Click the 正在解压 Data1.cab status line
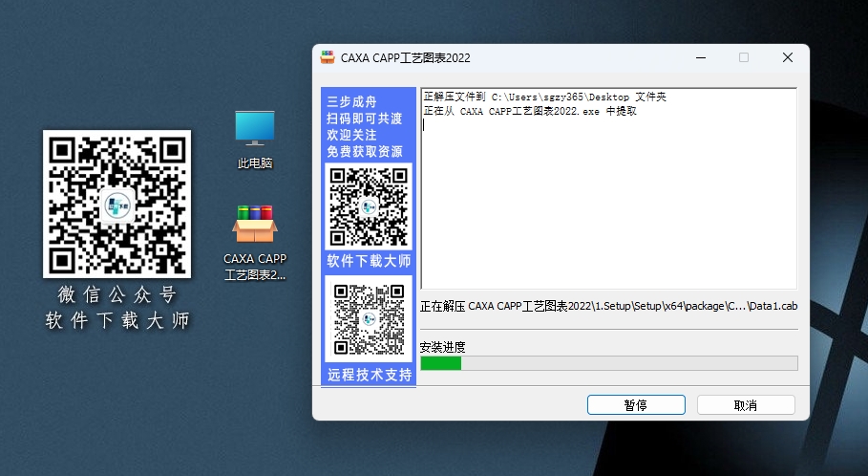The image size is (868, 476). [609, 306]
